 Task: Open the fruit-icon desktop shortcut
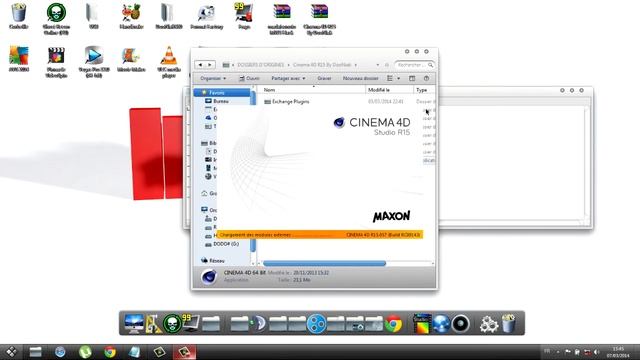(x=131, y=16)
